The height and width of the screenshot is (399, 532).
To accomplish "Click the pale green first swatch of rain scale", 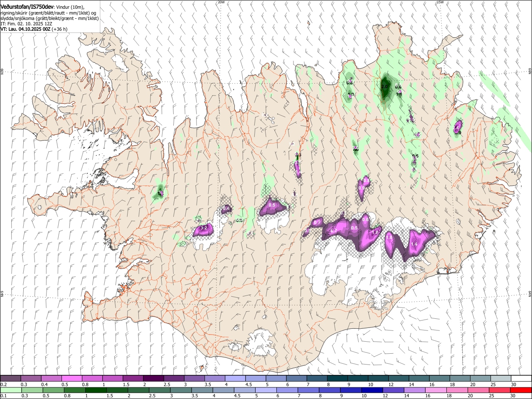I will point(10,390).
